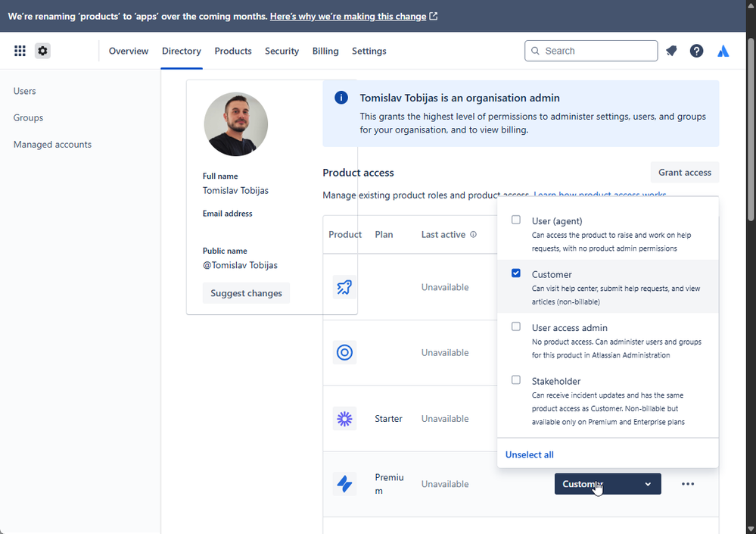Open the Settings tab

click(x=369, y=51)
